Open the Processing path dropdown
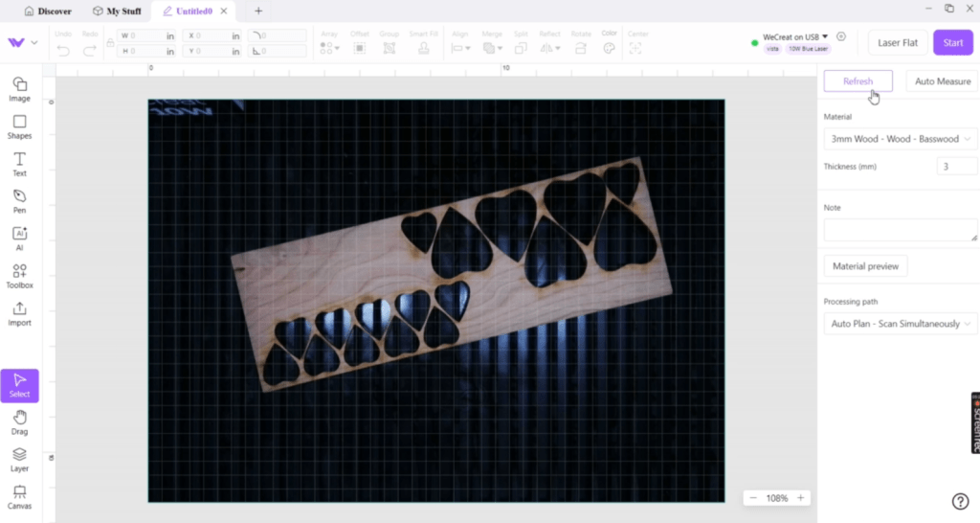 point(900,324)
